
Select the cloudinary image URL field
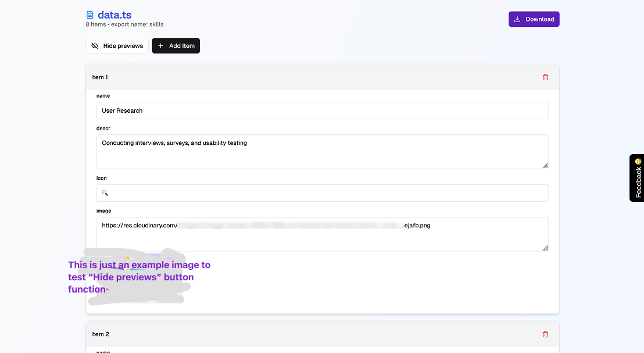point(322,230)
